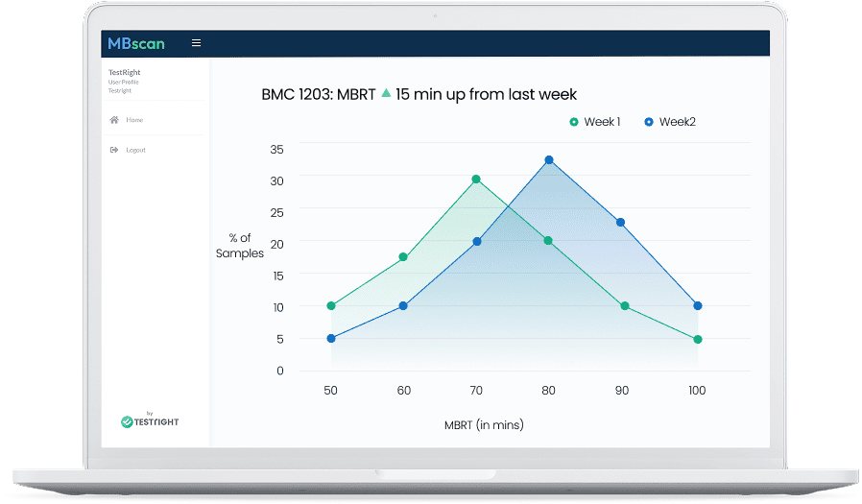Image resolution: width=862 pixels, height=504 pixels.
Task: Select Week2 peak data point at 80 mins
Action: click(549, 160)
